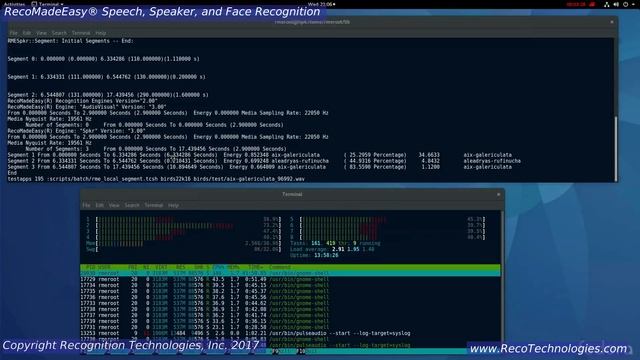Open Search menu in top terminal window
The image size is (640, 360).
click(x=59, y=33)
